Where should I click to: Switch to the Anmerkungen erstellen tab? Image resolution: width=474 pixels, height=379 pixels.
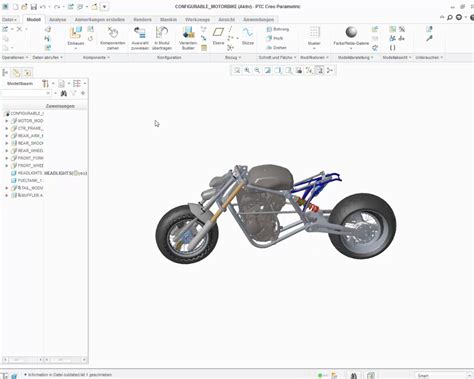click(x=100, y=20)
